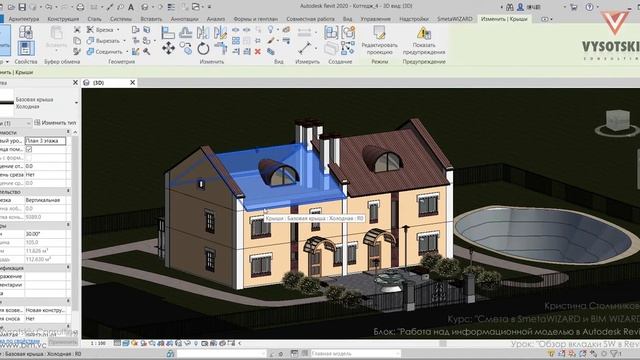Screen dimensions: 640x360
Task: Open the Врезка dropdown arrow
Action: tap(118, 30)
